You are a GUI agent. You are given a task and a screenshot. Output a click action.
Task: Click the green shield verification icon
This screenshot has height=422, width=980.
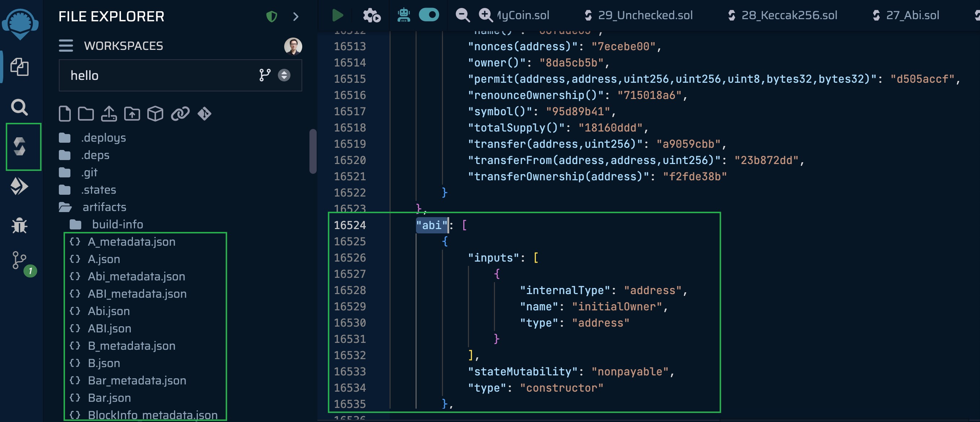[271, 17]
